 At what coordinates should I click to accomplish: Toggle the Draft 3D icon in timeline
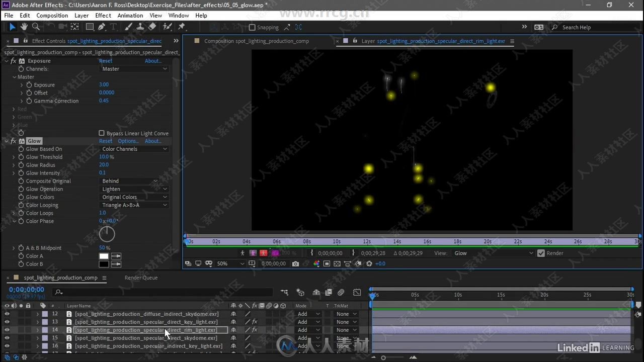click(300, 292)
